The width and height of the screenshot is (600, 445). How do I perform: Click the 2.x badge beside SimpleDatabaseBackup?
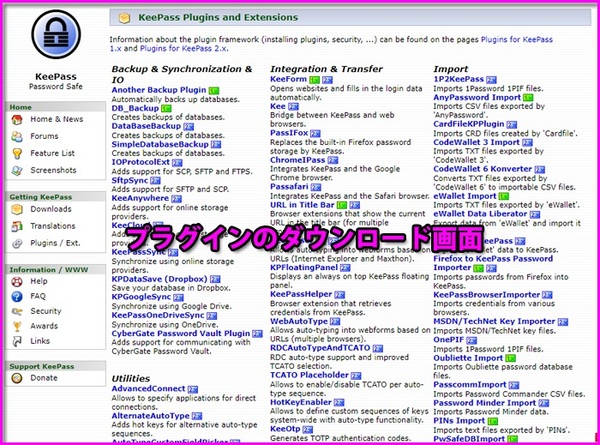point(216,145)
